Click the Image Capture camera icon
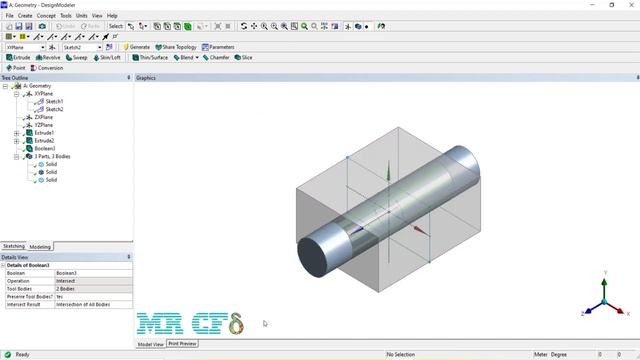The image size is (640, 360). pos(42,26)
